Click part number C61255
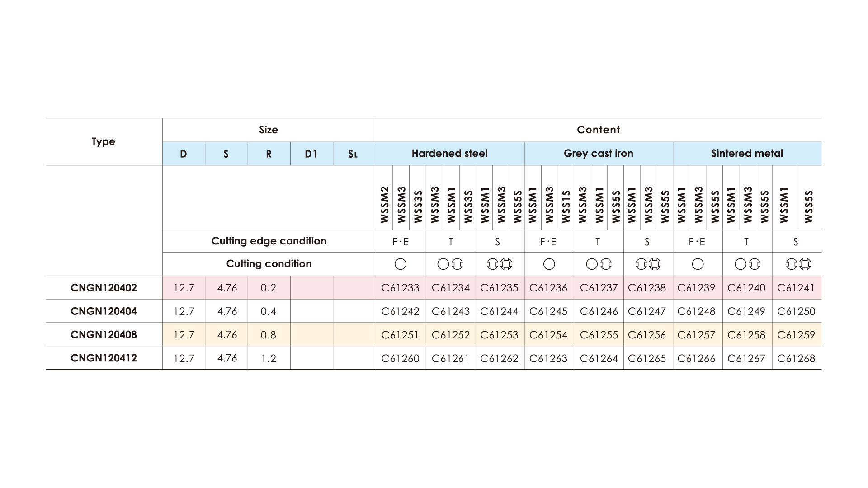Viewport: 868px width, 488px height. [x=599, y=335]
